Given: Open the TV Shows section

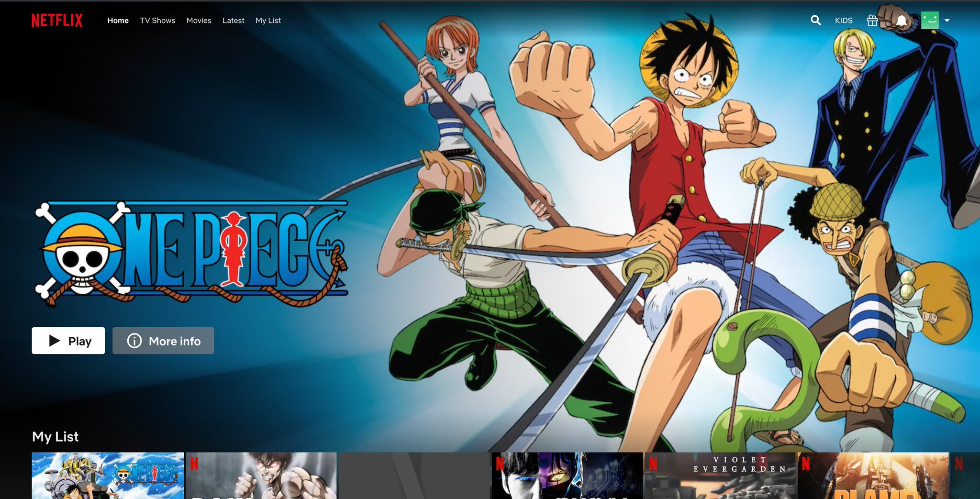Looking at the screenshot, I should [x=157, y=21].
